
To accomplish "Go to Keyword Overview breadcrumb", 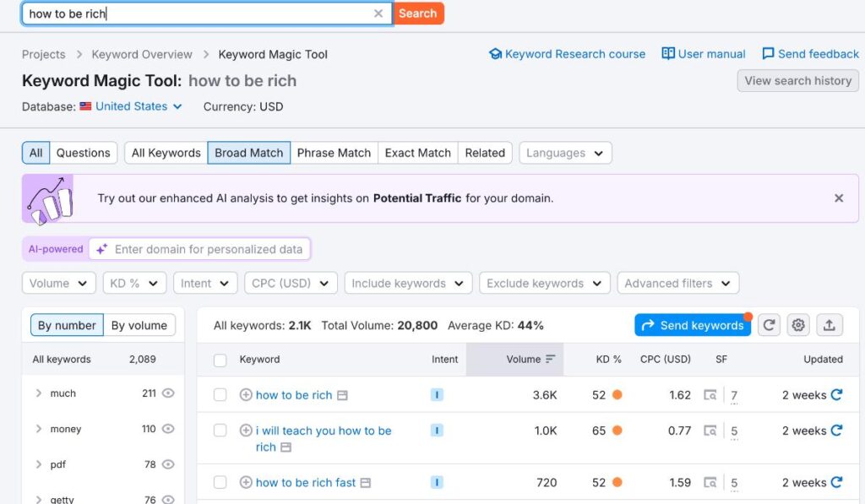I will tap(142, 55).
